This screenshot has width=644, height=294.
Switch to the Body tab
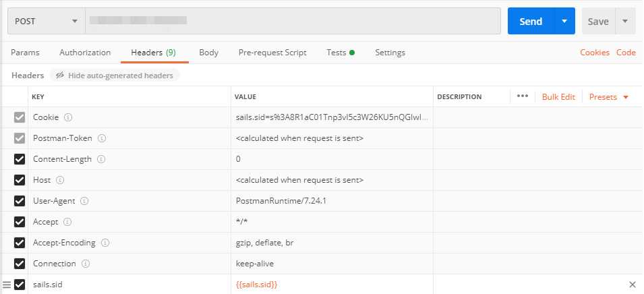pyautogui.click(x=208, y=53)
